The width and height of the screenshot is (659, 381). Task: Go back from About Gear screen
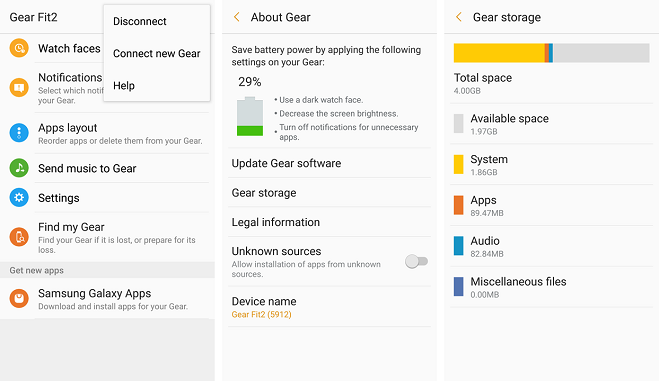237,17
